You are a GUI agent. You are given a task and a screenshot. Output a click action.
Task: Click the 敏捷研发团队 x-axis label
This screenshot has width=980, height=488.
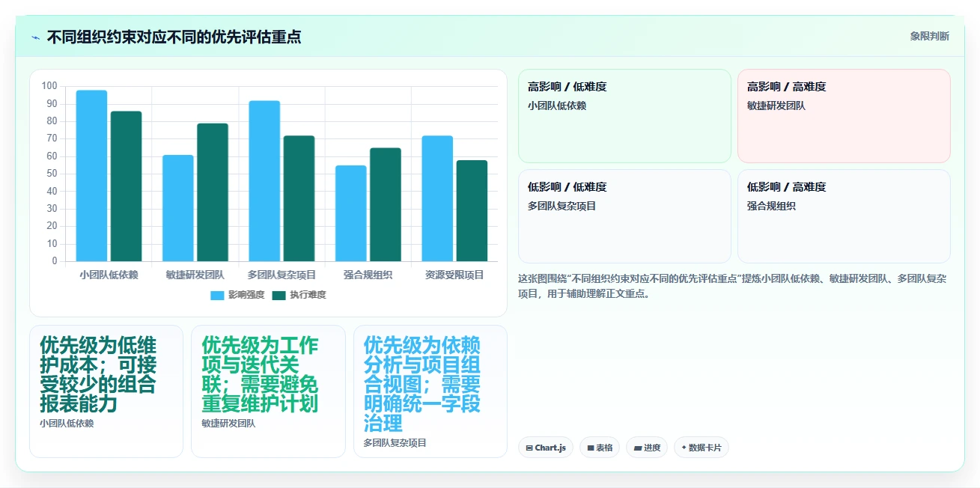pyautogui.click(x=195, y=275)
